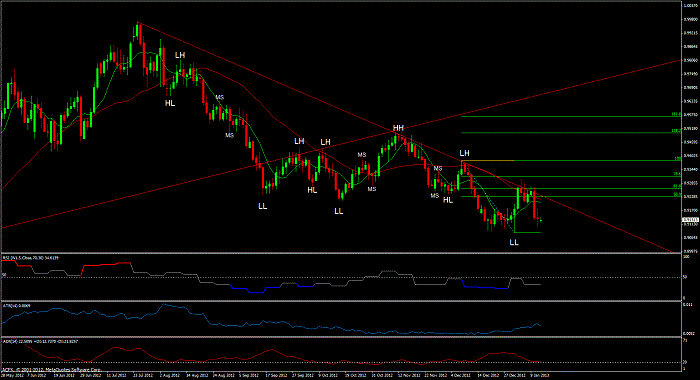Select the first HL label below the August candles

pyautogui.click(x=170, y=104)
